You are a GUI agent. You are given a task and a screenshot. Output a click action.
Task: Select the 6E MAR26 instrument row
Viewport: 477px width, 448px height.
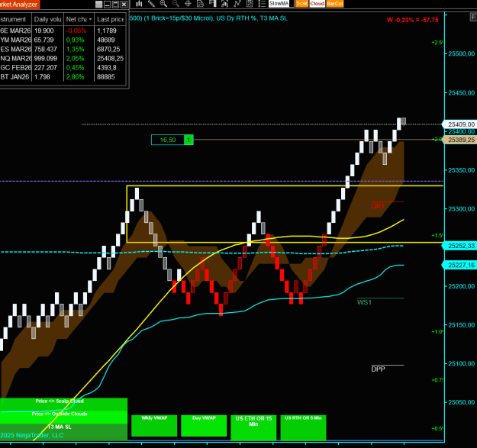(x=63, y=31)
